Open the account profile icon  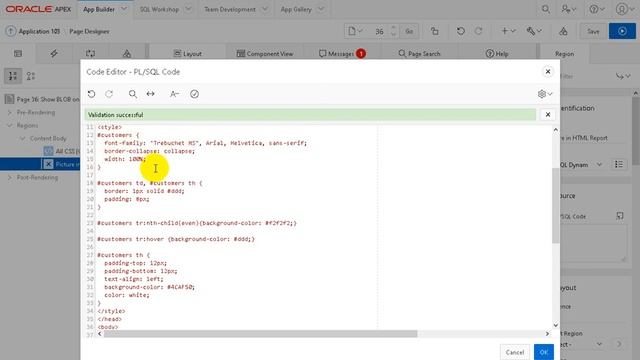pos(624,9)
